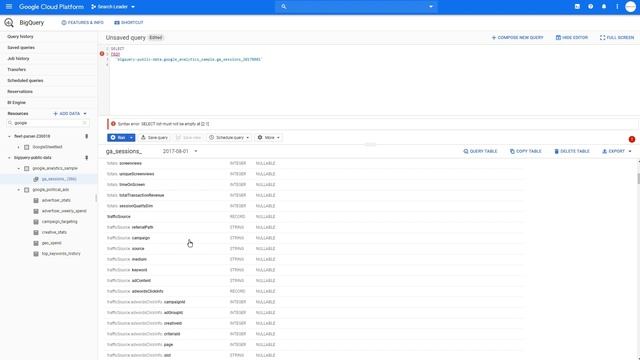Open BI Engine in sidebar
This screenshot has width=640, height=360.
16,102
